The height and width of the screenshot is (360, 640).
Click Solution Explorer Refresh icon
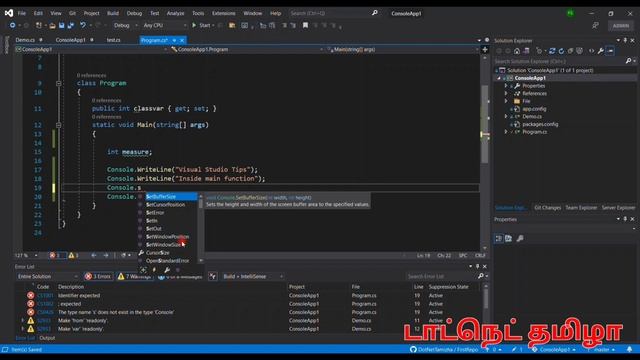[x=561, y=51]
